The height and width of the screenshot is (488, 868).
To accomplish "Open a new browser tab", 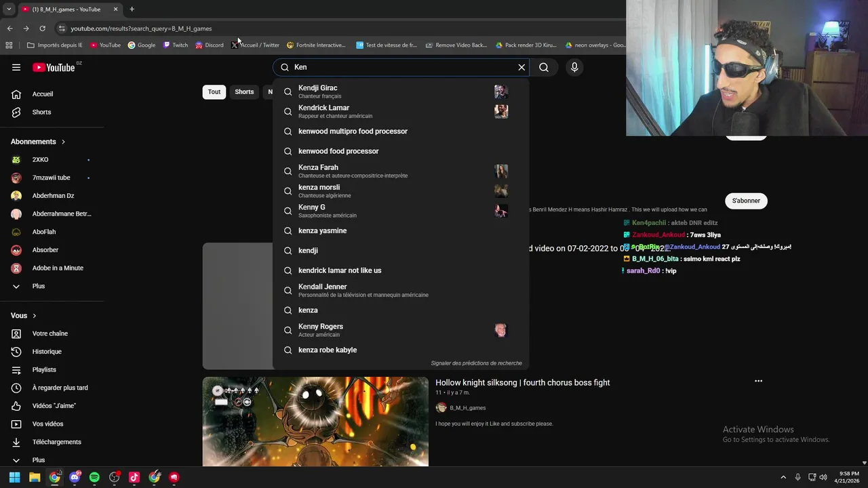I will 132,9.
